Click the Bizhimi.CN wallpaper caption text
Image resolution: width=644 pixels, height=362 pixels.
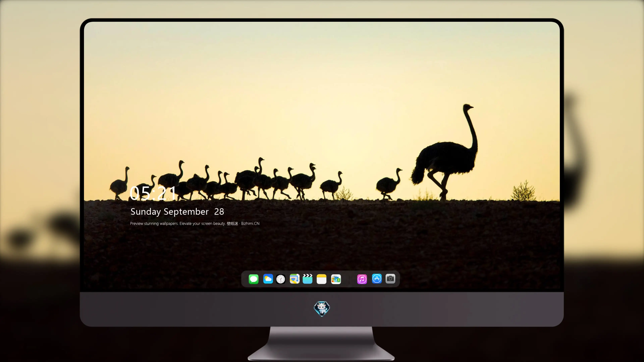coord(195,224)
